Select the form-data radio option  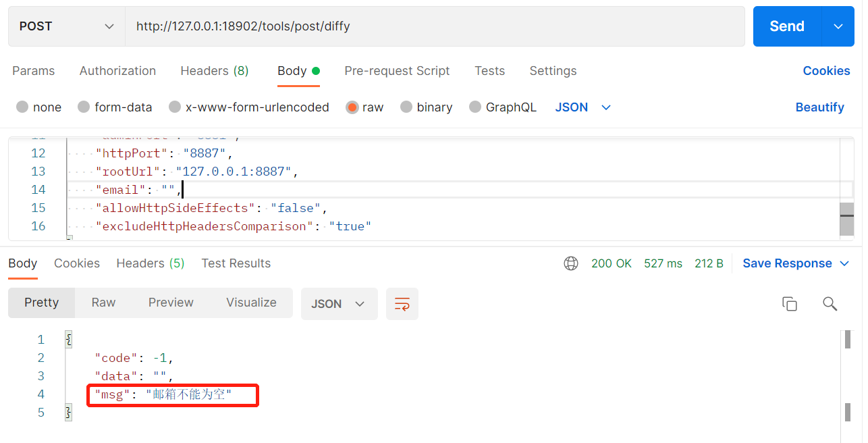click(x=84, y=107)
